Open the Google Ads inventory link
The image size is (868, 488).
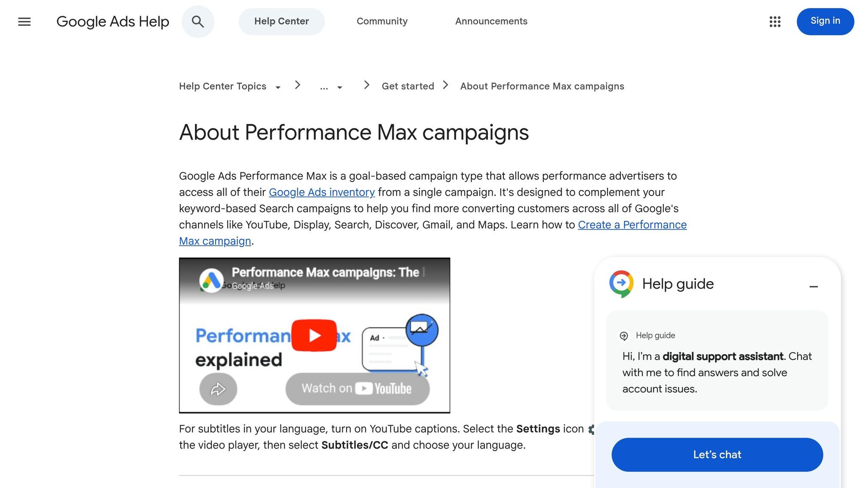pos(322,192)
